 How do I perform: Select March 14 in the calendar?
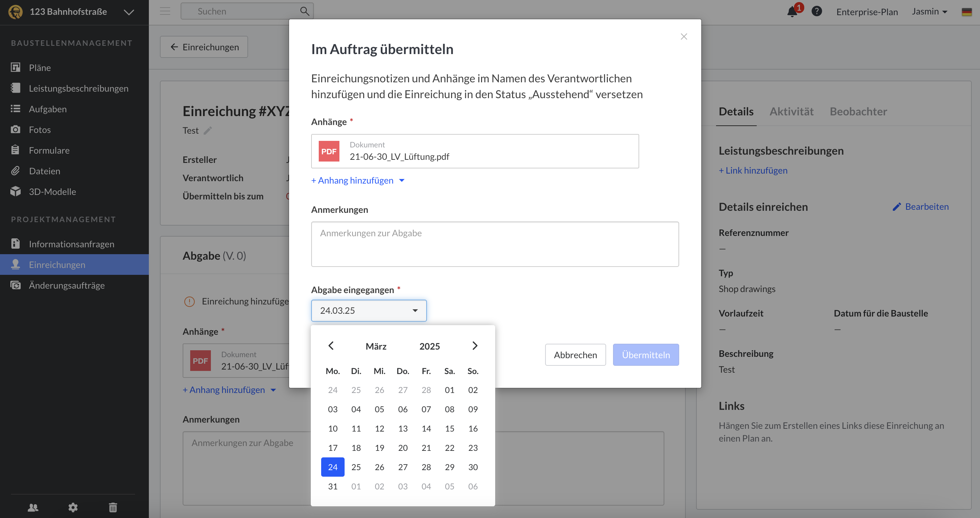pos(426,428)
